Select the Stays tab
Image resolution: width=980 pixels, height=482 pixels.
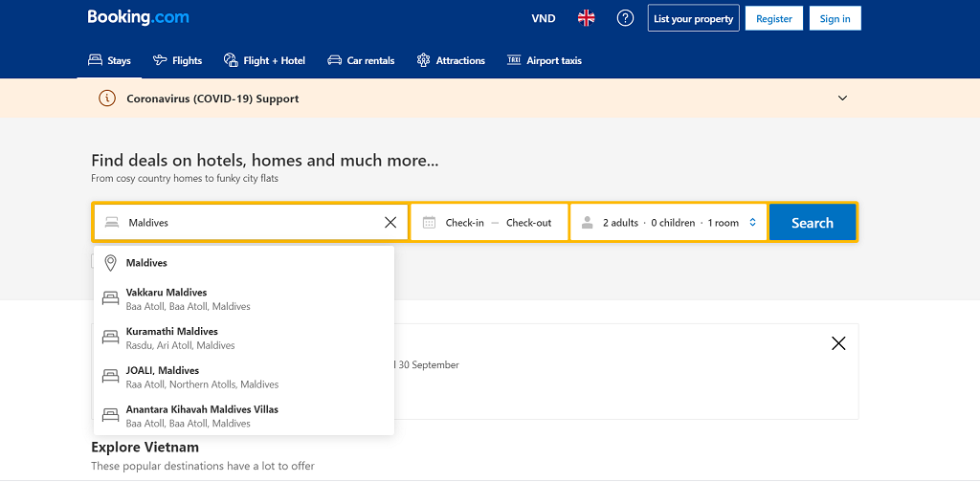(109, 60)
